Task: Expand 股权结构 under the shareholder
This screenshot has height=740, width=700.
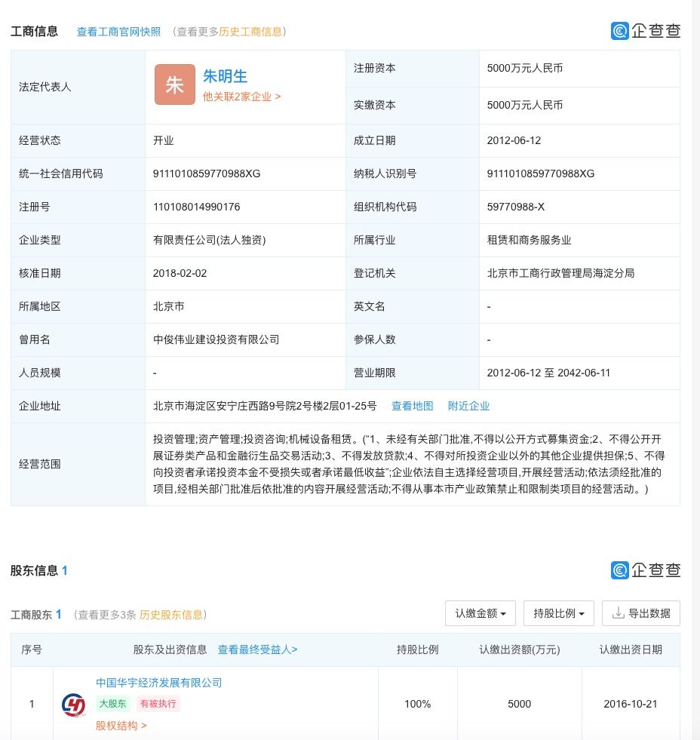Action: (121, 726)
